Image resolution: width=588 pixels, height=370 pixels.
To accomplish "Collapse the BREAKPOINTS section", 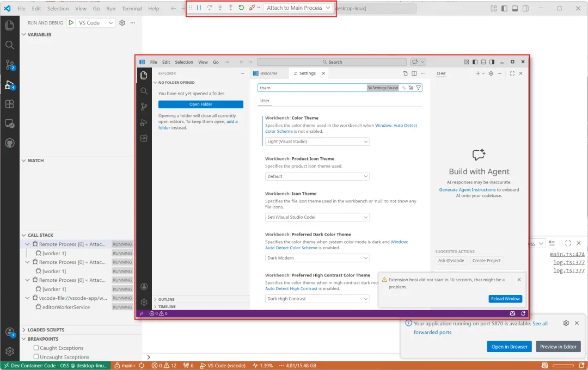I will tap(43, 339).
